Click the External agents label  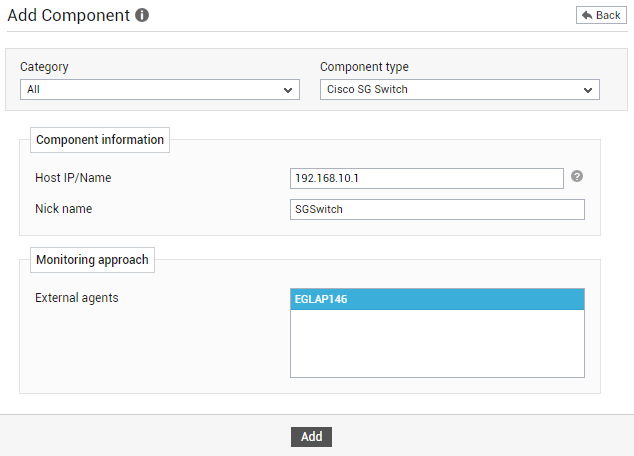(77, 298)
